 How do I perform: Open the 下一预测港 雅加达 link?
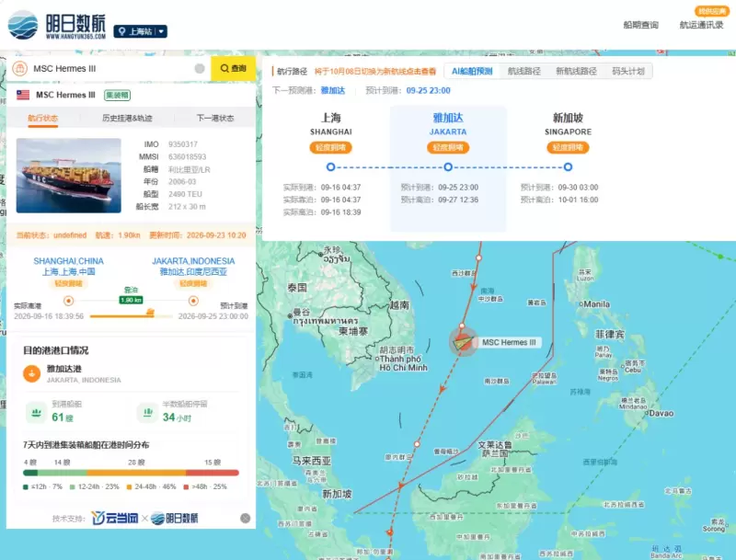[x=333, y=90]
